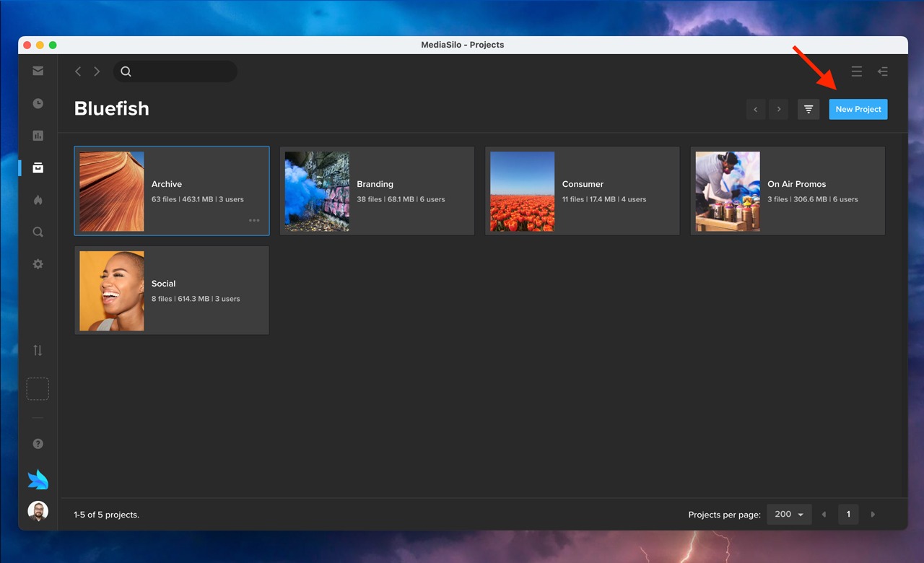
Task: Open the transfers up-down arrows icon
Action: [38, 351]
